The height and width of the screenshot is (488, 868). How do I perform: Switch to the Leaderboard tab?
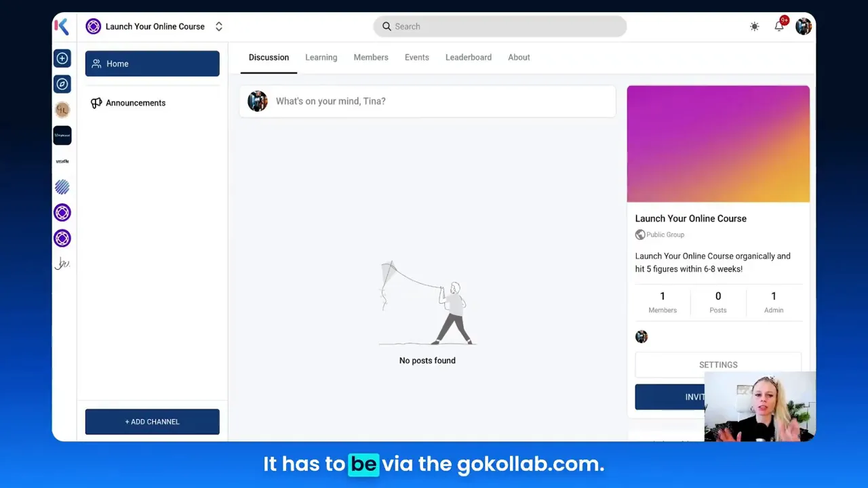click(469, 58)
